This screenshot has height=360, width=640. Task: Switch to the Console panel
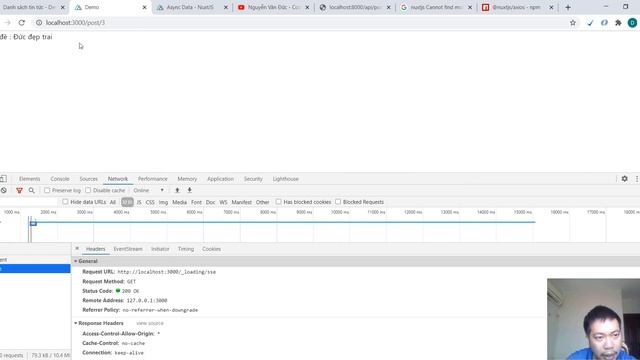[60, 179]
